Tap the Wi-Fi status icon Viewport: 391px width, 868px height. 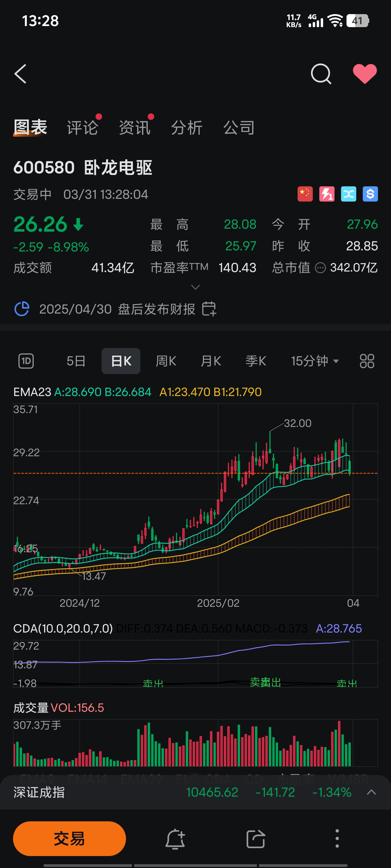point(335,21)
